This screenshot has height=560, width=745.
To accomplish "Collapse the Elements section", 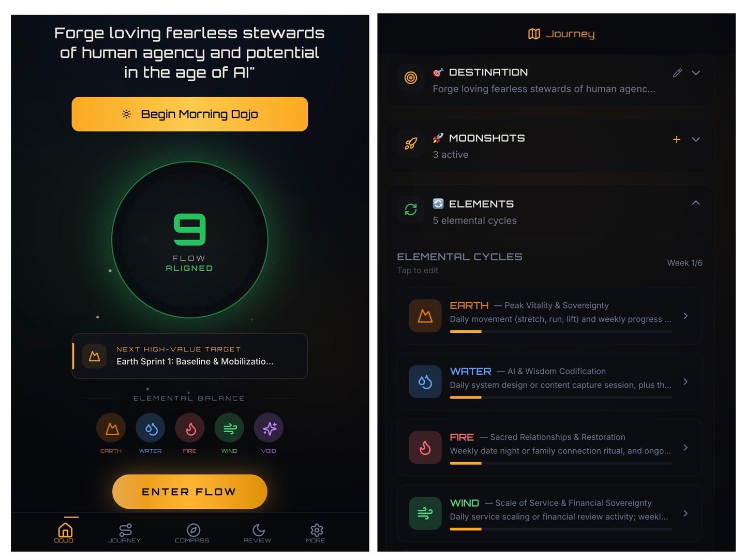I will point(696,203).
